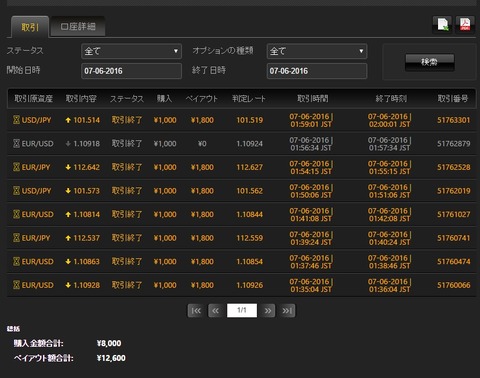Click the purchase total ¥8,000
Image resolution: width=480 pixels, height=378 pixels.
point(109,343)
